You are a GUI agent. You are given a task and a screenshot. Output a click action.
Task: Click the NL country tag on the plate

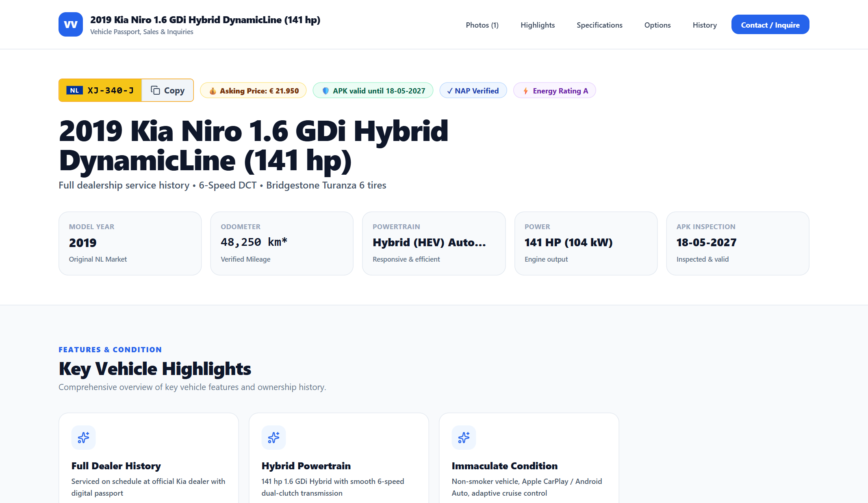pos(75,90)
